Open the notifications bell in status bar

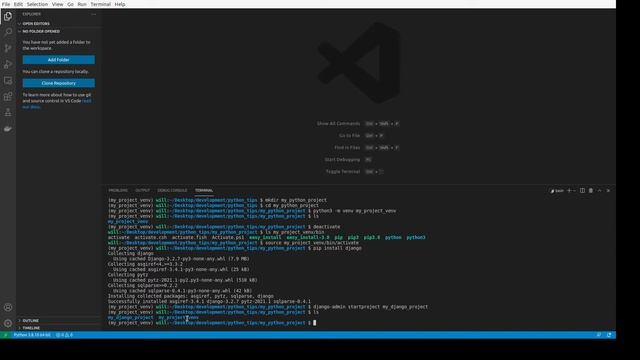[609, 335]
